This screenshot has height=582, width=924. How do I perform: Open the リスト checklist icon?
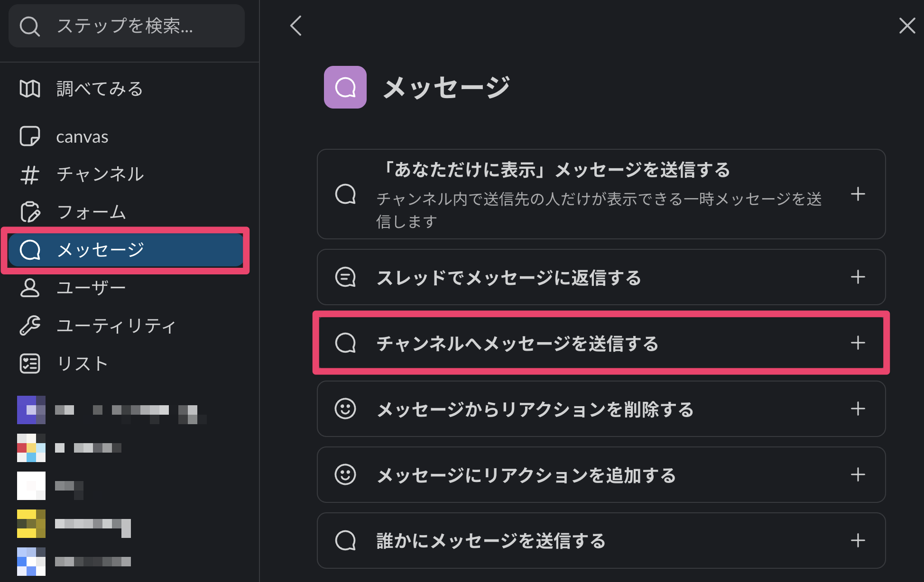30,364
